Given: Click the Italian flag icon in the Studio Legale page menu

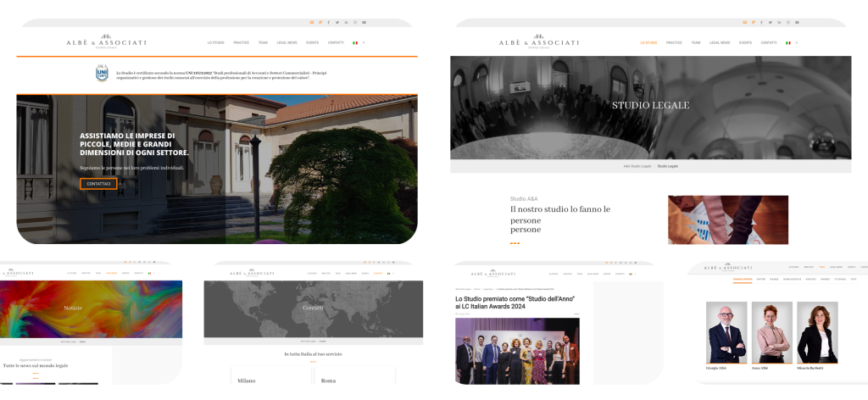Looking at the screenshot, I should coord(788,42).
